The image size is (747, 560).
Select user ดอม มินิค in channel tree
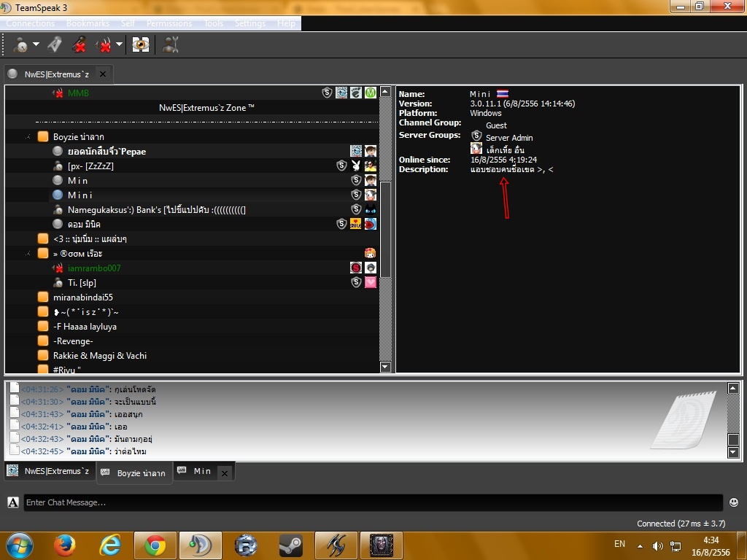[84, 225]
